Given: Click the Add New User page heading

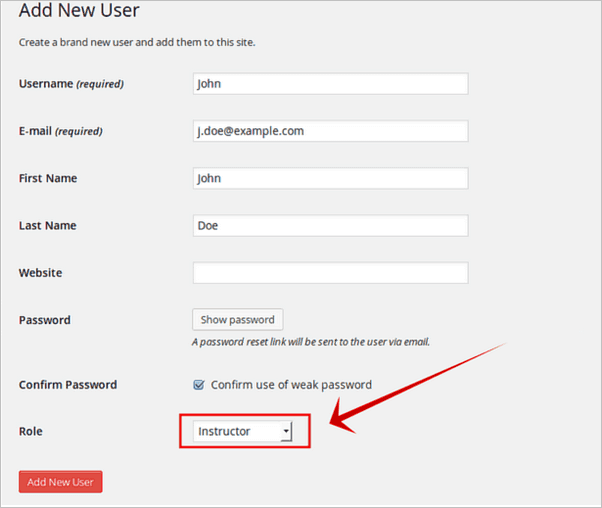Looking at the screenshot, I should click(79, 12).
